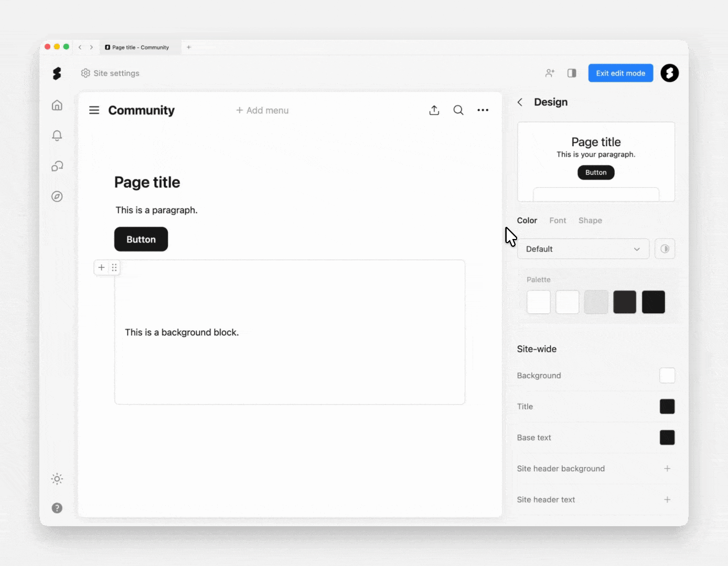Click the help question mark icon
The height and width of the screenshot is (566, 728).
coord(57,508)
